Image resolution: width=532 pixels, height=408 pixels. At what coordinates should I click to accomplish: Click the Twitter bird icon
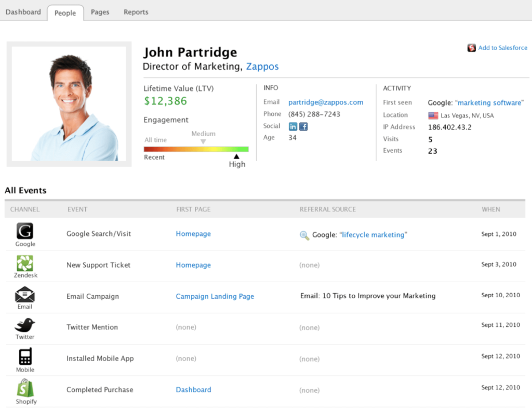(x=24, y=325)
